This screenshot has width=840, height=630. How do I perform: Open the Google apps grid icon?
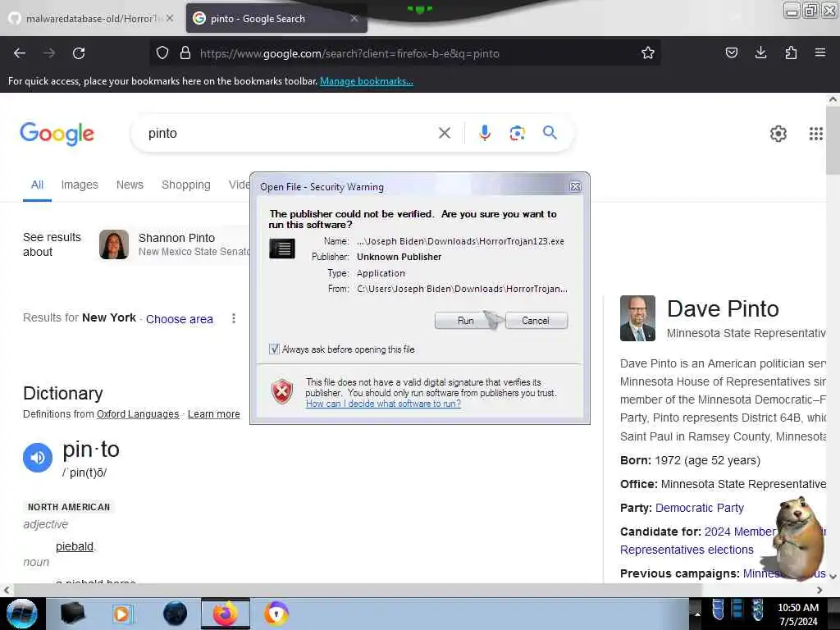(x=815, y=134)
